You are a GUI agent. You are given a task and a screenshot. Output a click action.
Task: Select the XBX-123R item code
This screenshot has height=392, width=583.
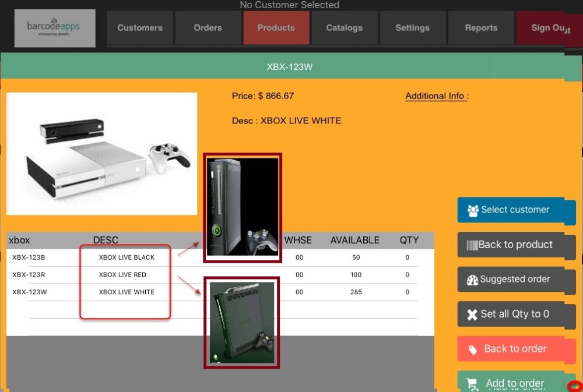29,274
